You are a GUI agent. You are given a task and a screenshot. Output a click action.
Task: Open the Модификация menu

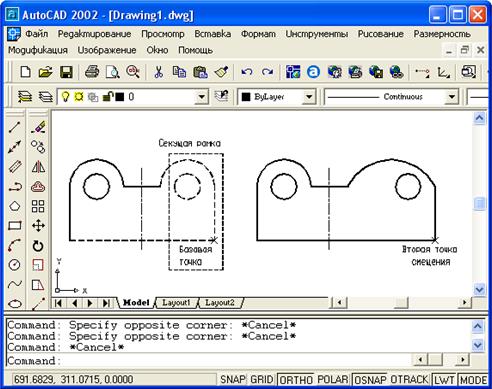tap(38, 50)
